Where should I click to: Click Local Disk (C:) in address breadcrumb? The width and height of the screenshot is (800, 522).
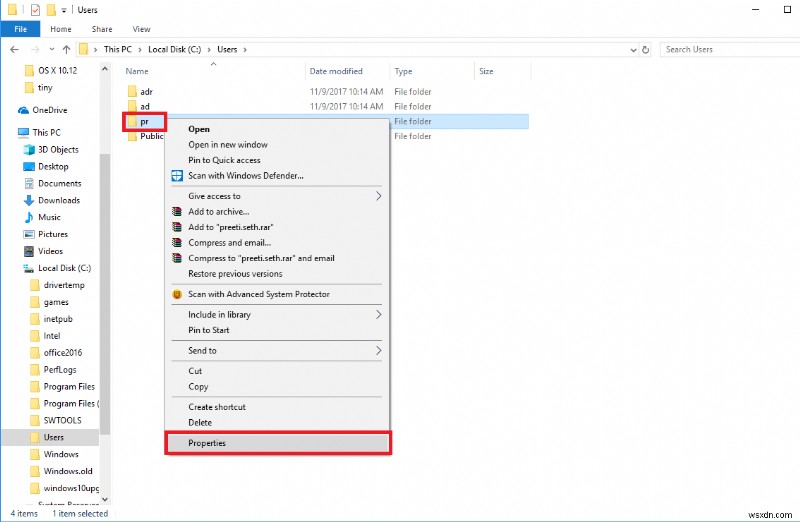click(x=174, y=49)
